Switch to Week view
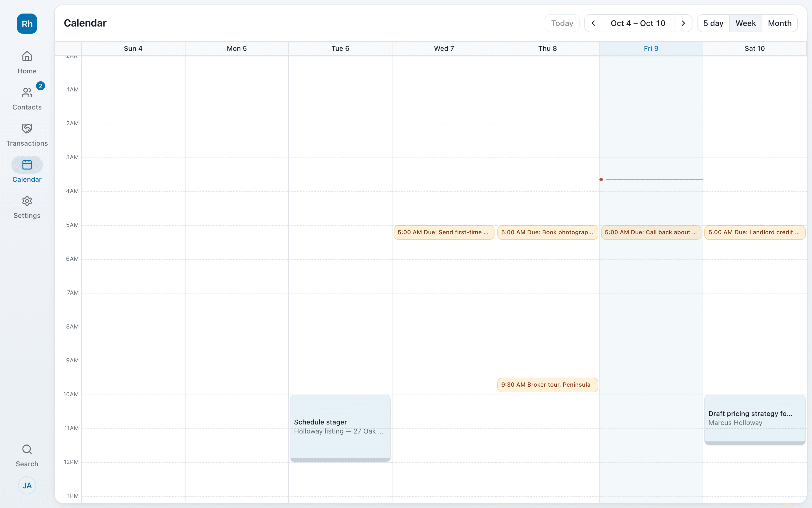 [x=745, y=23]
